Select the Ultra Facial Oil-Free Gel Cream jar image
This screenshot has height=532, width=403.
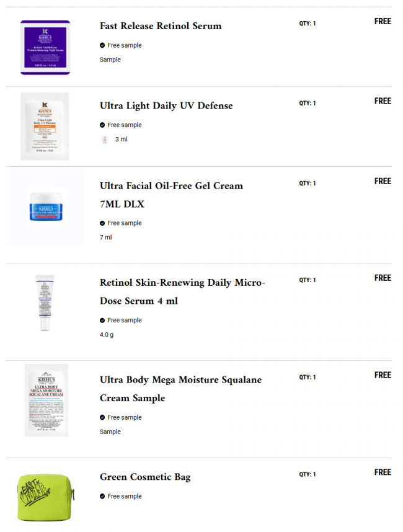[45, 207]
